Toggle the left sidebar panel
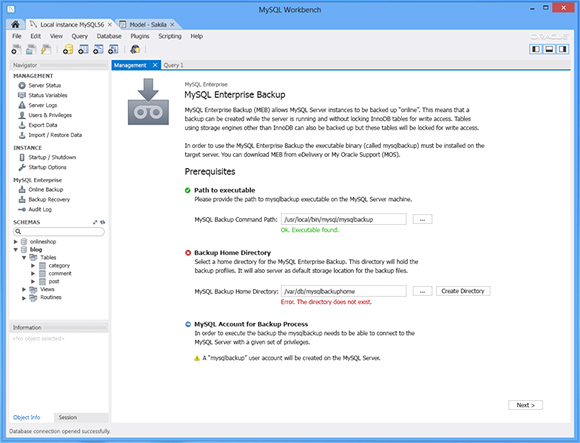580x443 pixels. (535, 49)
